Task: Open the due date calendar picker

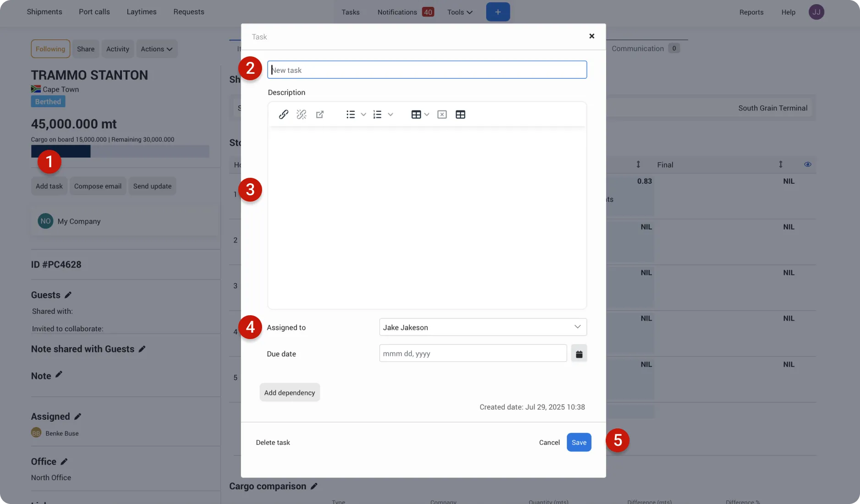Action: pos(579,354)
